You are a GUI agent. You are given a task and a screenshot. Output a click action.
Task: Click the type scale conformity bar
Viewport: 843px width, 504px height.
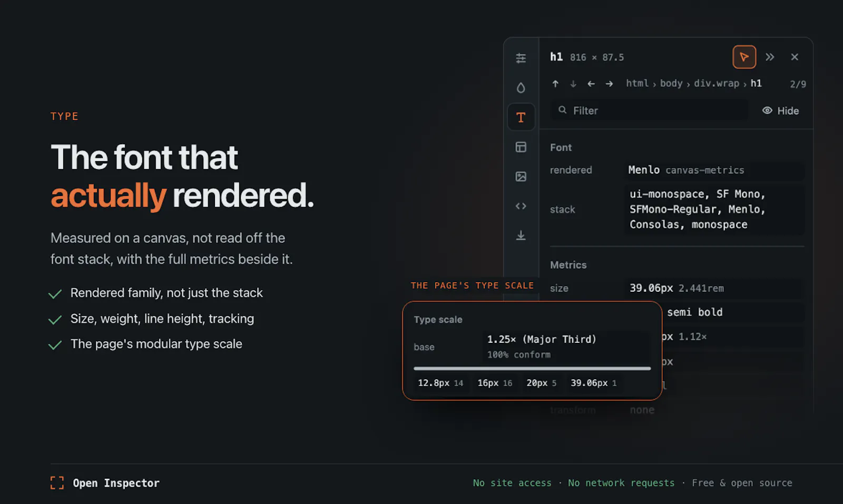click(532, 369)
